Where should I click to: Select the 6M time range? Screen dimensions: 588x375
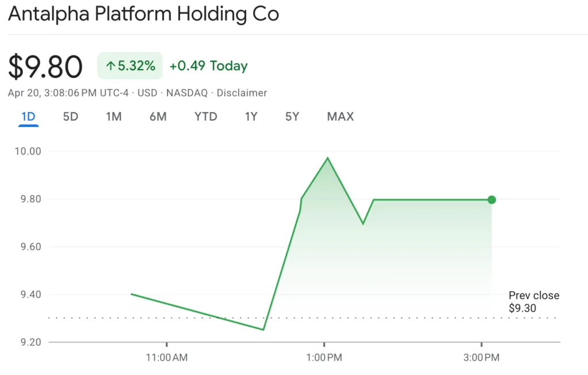point(158,117)
